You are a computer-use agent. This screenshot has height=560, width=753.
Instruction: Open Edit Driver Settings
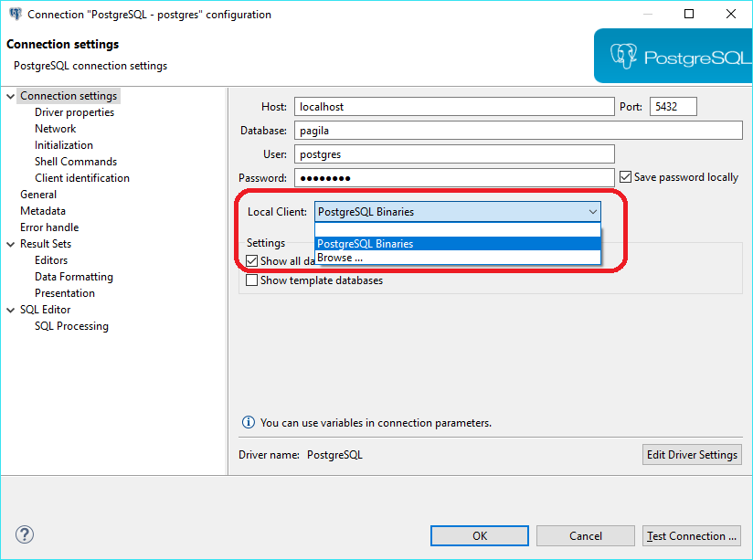coord(692,455)
